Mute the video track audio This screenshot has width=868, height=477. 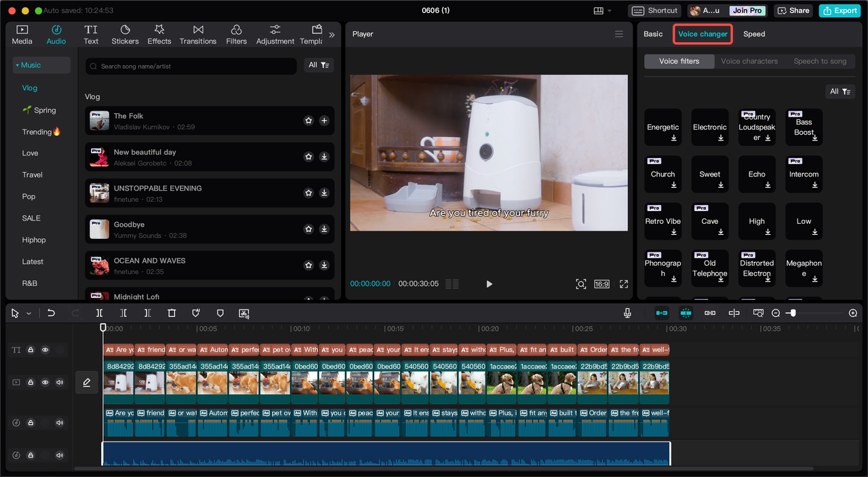tap(60, 383)
